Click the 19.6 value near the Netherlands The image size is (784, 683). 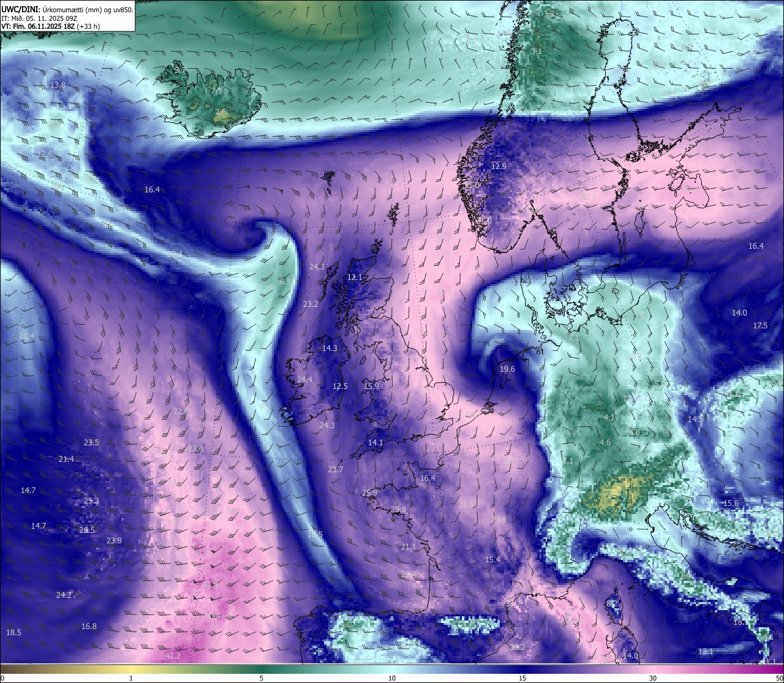[x=507, y=369]
